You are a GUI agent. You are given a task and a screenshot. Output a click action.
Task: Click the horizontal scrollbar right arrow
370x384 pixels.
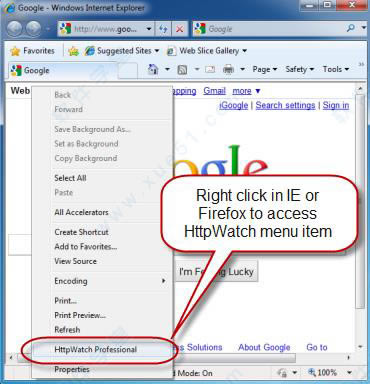pos(349,358)
